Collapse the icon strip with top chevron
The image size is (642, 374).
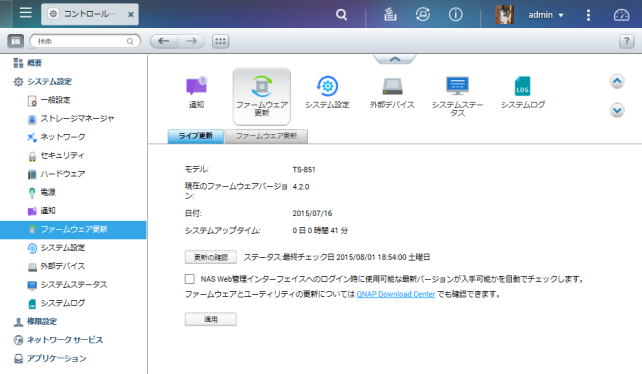[x=395, y=59]
